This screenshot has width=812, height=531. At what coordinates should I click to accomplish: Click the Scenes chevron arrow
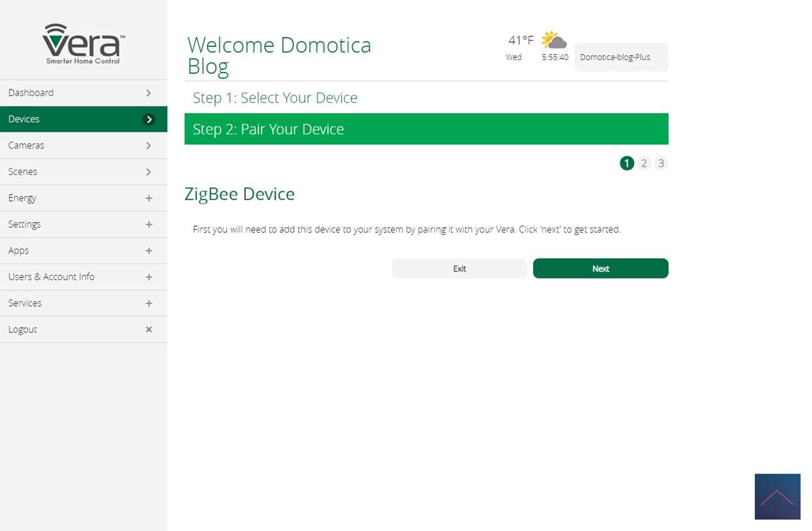(149, 172)
